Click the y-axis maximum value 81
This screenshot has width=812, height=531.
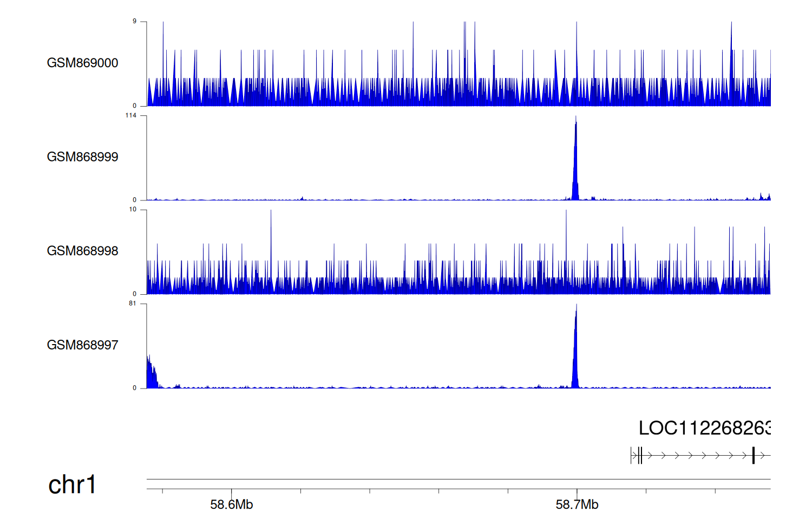point(132,303)
